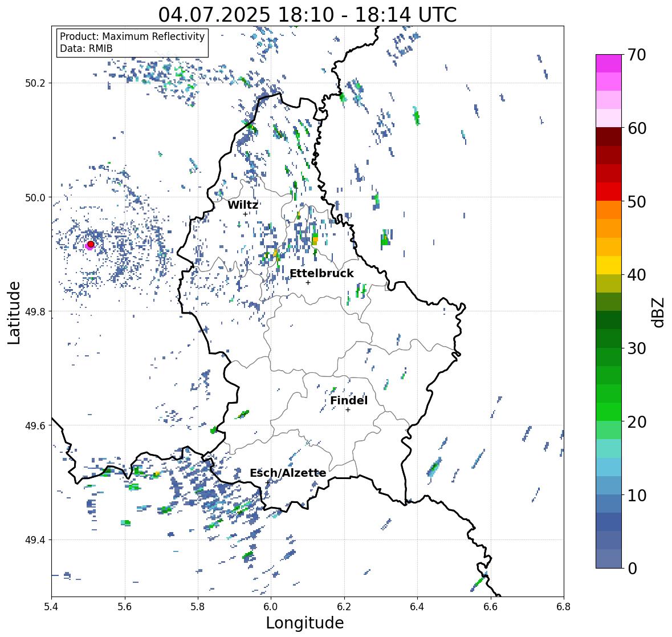This screenshot has width=672, height=637.
Task: Click the latitude tick label 49.4
Action: 35,540
